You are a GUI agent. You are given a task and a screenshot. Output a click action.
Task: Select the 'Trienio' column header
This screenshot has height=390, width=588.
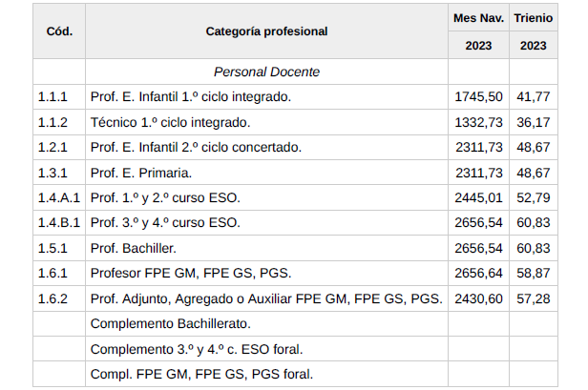534,18
